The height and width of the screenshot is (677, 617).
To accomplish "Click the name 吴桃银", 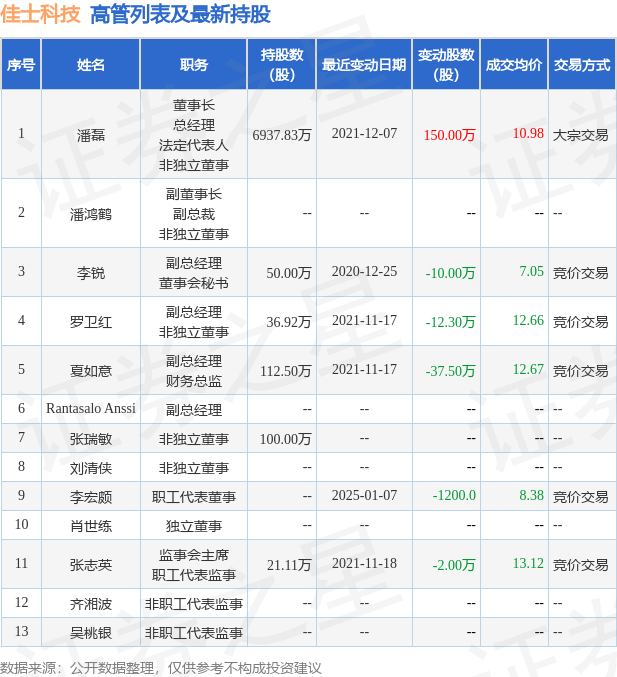I will [91, 633].
